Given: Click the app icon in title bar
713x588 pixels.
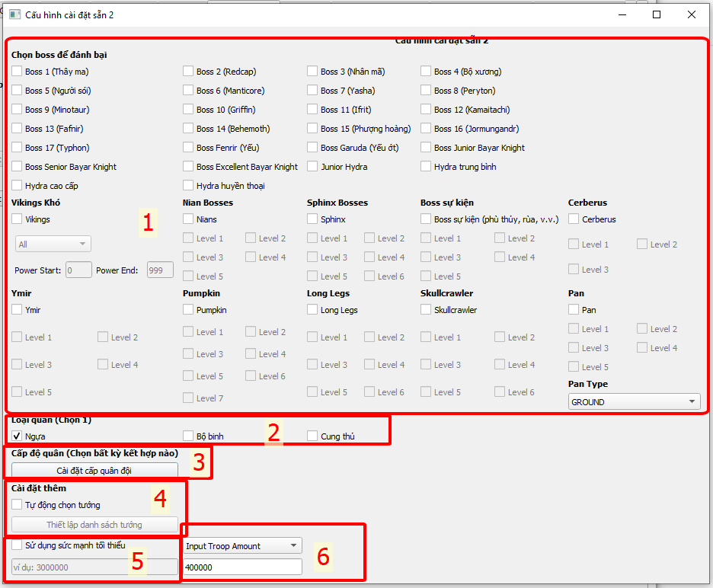Looking at the screenshot, I should (x=14, y=14).
